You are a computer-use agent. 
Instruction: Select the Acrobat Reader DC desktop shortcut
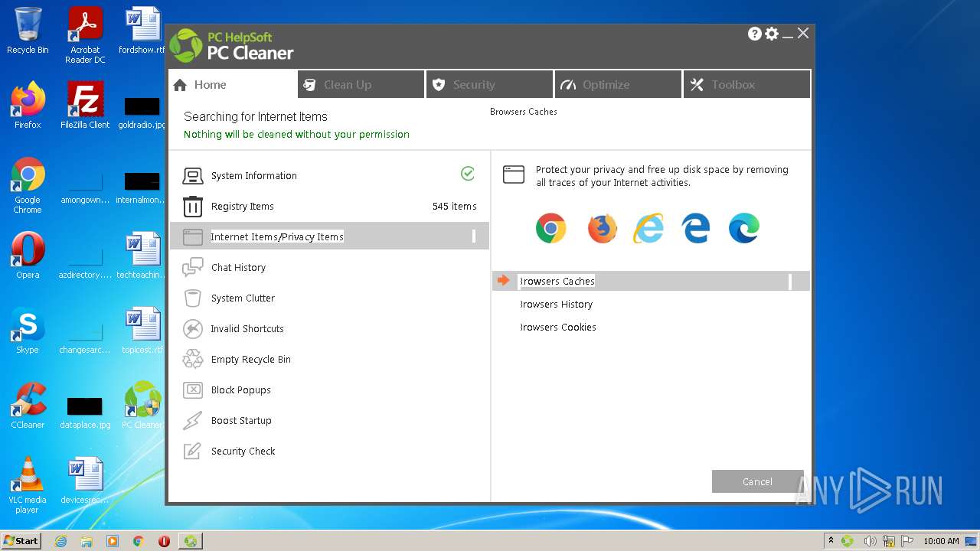(x=85, y=35)
